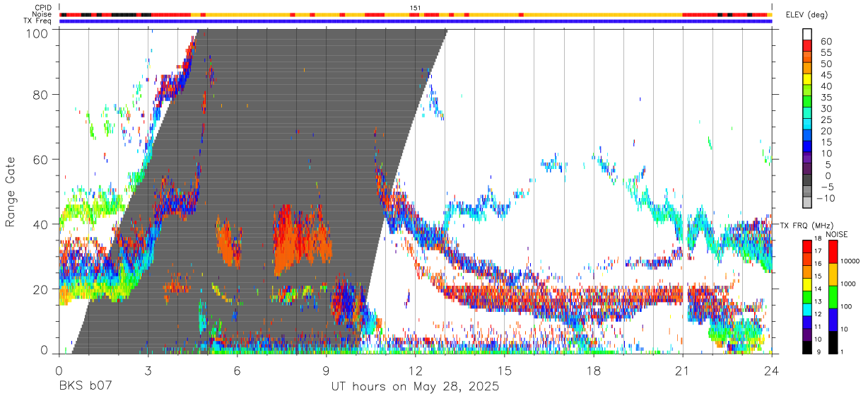The image size is (868, 401).
Task: Select the black bottom segment of TX FRQ colorbar
Action: click(807, 347)
